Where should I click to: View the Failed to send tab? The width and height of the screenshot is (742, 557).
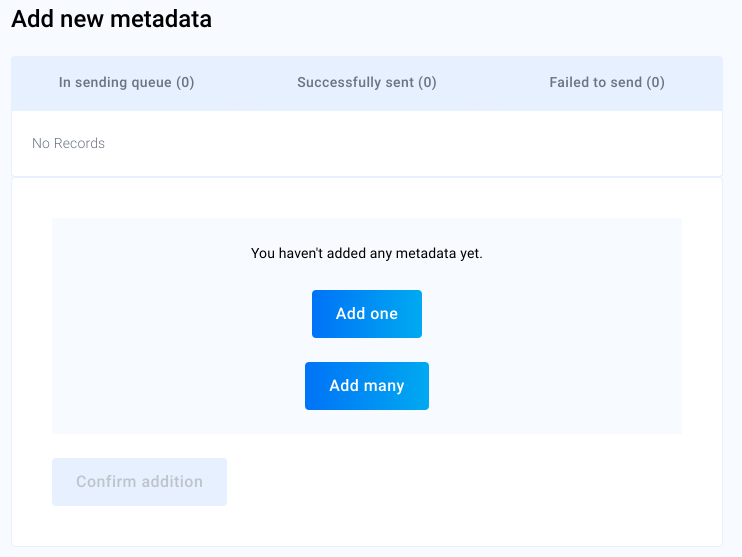click(x=606, y=83)
